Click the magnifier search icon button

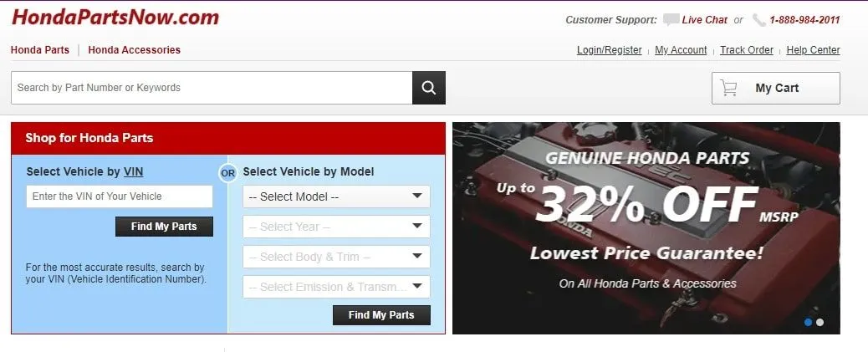pos(428,88)
